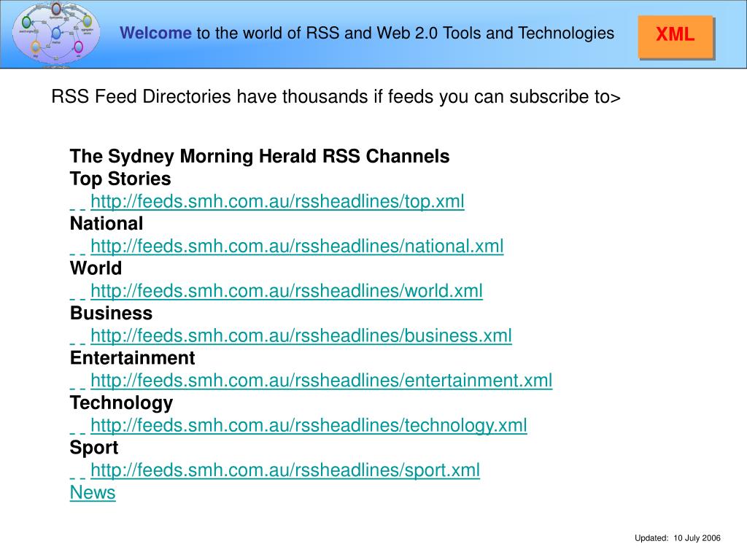Open the national.xml feed link

tap(297, 246)
